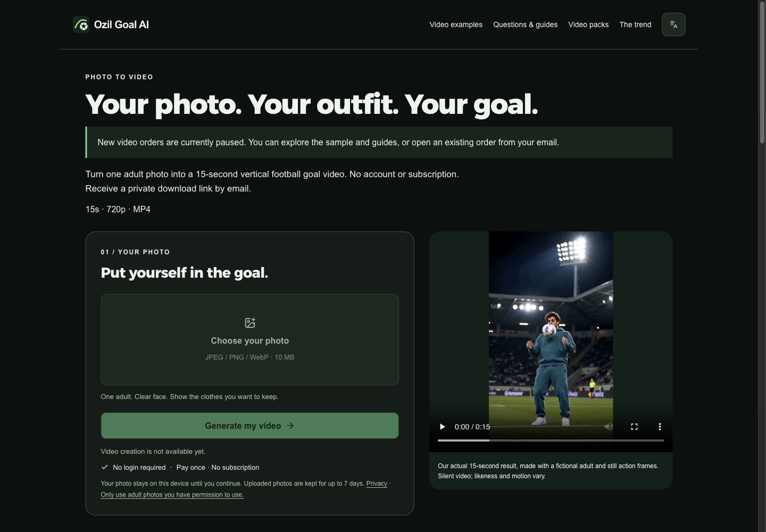Open the Privacy link

click(x=377, y=484)
